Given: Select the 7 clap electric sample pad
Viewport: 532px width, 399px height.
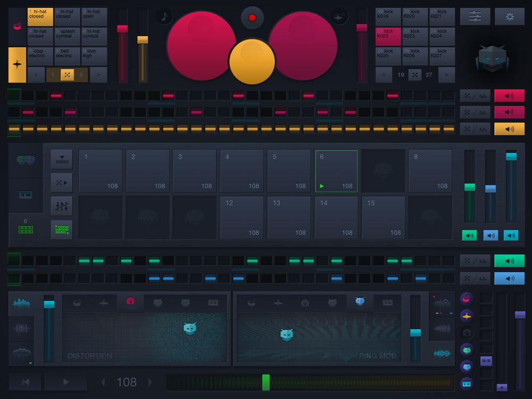Looking at the screenshot, I should tap(40, 56).
